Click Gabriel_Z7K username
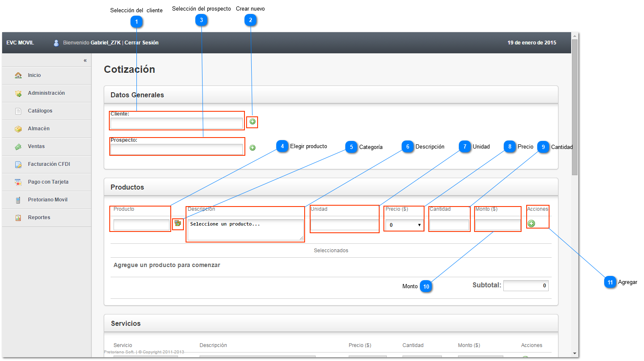Image resolution: width=644 pixels, height=361 pixels. [x=105, y=43]
